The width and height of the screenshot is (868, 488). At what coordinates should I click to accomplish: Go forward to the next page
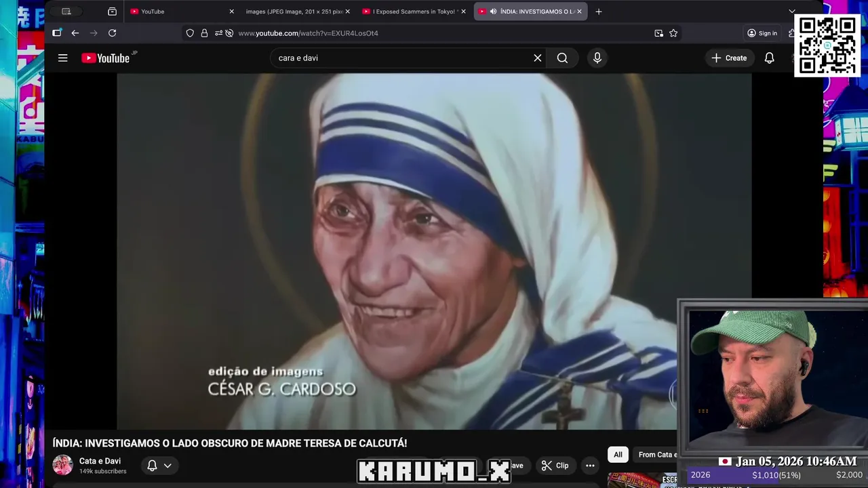tap(94, 33)
